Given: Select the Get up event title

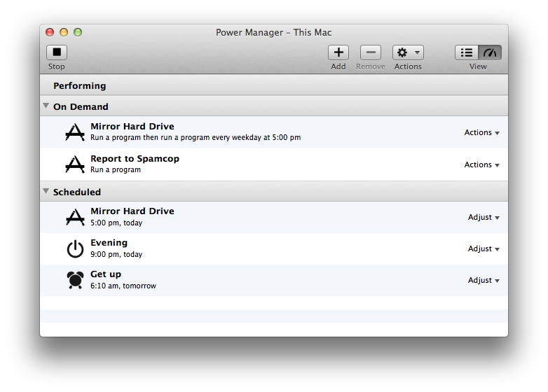Looking at the screenshot, I should coord(106,274).
